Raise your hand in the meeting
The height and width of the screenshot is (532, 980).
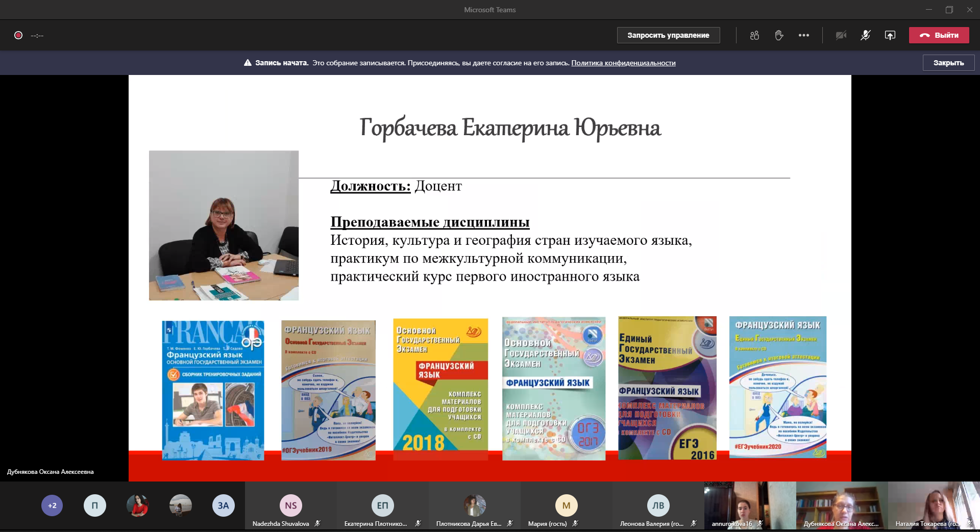click(779, 35)
